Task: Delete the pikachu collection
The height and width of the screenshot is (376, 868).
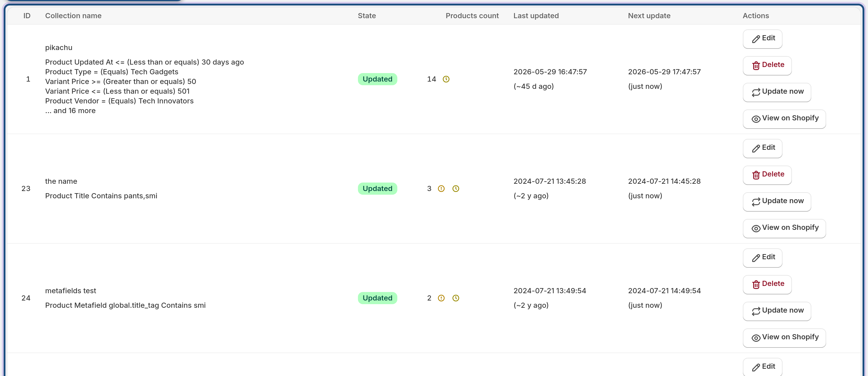Action: coord(767,65)
